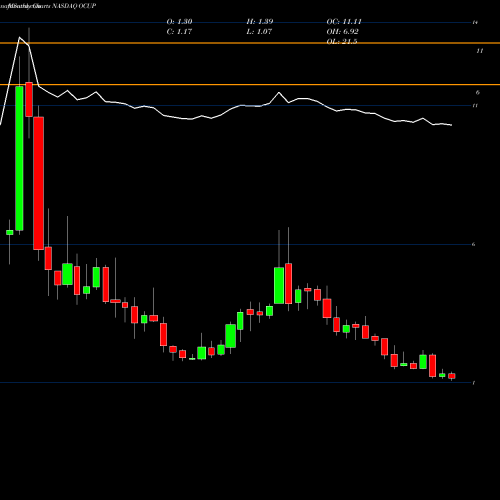Click the tall green candlestick near chart start
The height and width of the screenshot is (500, 500).
coord(19,158)
